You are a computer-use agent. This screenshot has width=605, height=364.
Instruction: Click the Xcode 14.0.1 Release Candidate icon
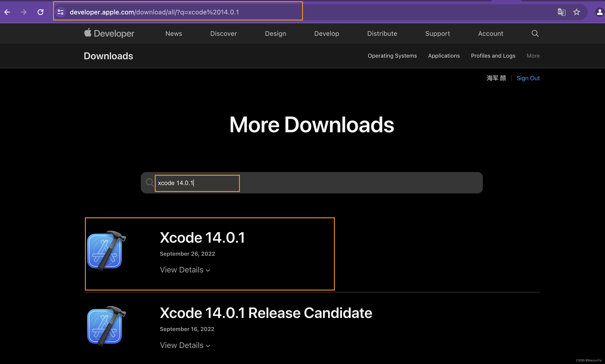[x=107, y=326]
